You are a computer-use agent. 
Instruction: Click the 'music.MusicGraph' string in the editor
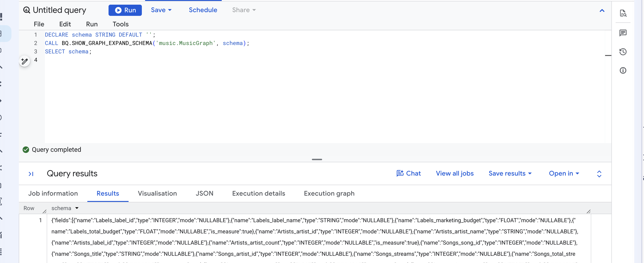click(185, 43)
